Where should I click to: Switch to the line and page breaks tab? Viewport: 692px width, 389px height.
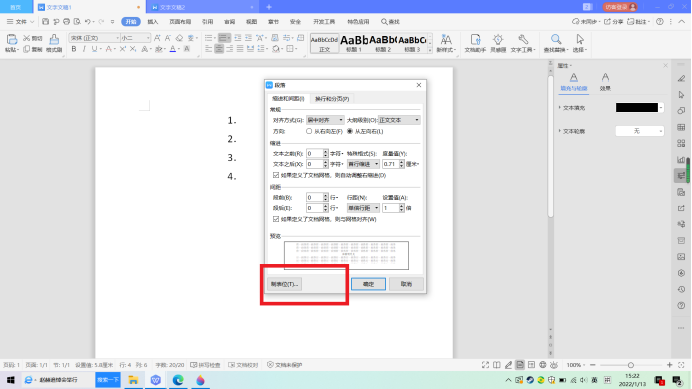point(332,99)
